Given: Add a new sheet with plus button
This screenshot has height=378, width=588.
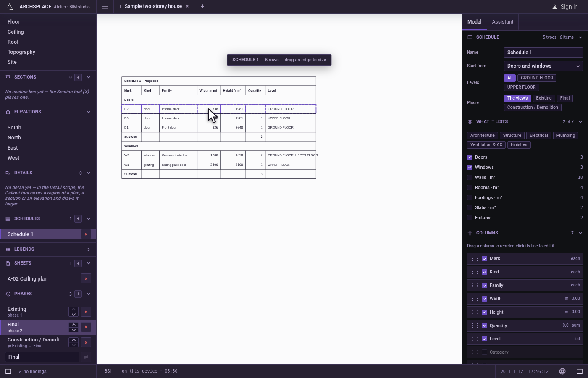Looking at the screenshot, I should click(x=78, y=263).
